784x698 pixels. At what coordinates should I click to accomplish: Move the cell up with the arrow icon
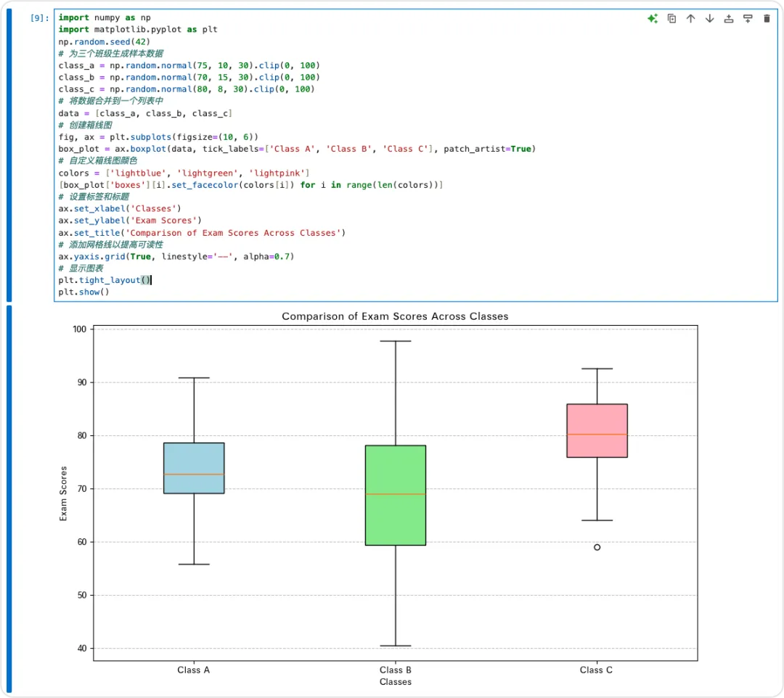690,18
